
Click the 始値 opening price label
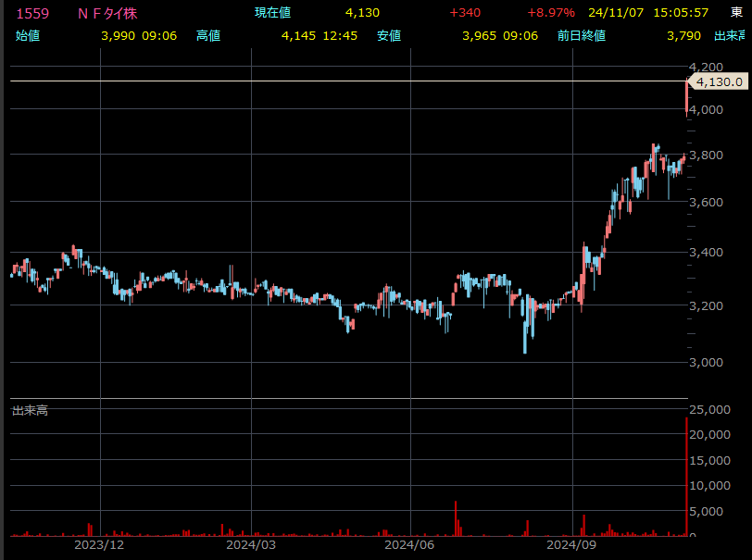point(27,35)
